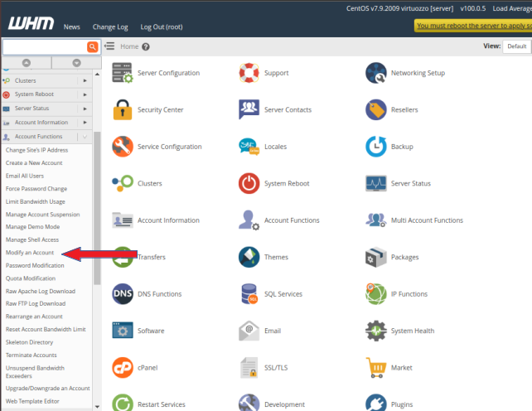
Task: Open the DNS Functions icon
Action: (x=123, y=294)
